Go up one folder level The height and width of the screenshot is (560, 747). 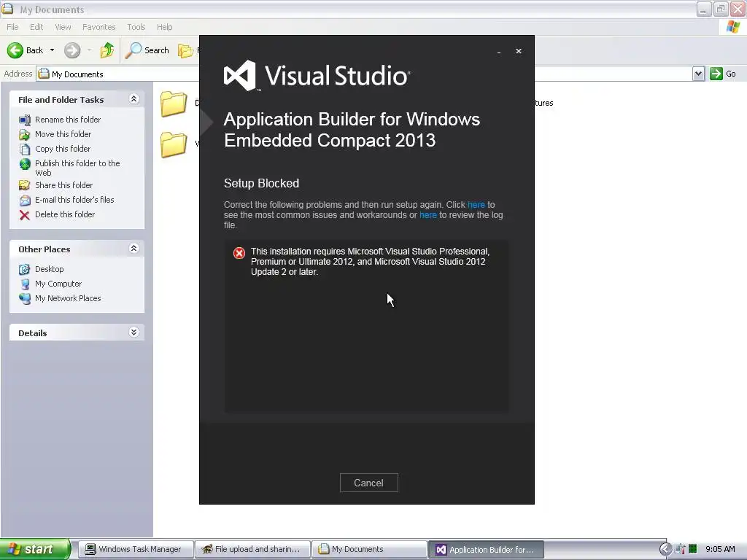107,50
